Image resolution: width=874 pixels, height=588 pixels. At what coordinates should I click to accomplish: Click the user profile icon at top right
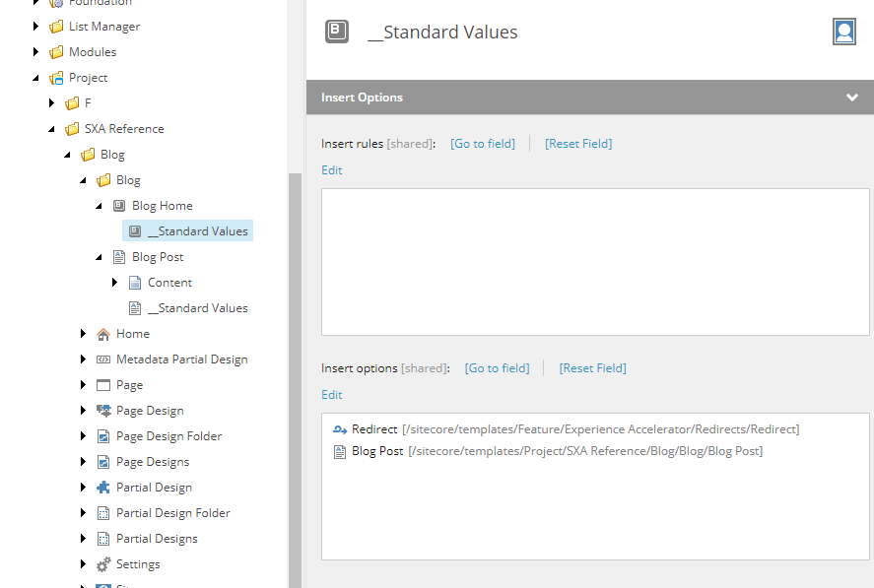[x=843, y=32]
